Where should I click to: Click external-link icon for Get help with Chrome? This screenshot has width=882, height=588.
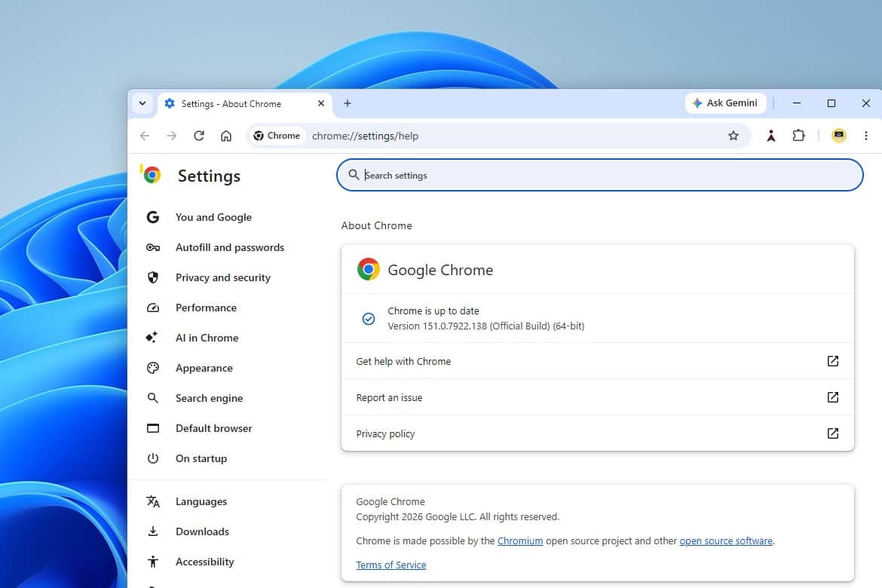[x=833, y=361]
